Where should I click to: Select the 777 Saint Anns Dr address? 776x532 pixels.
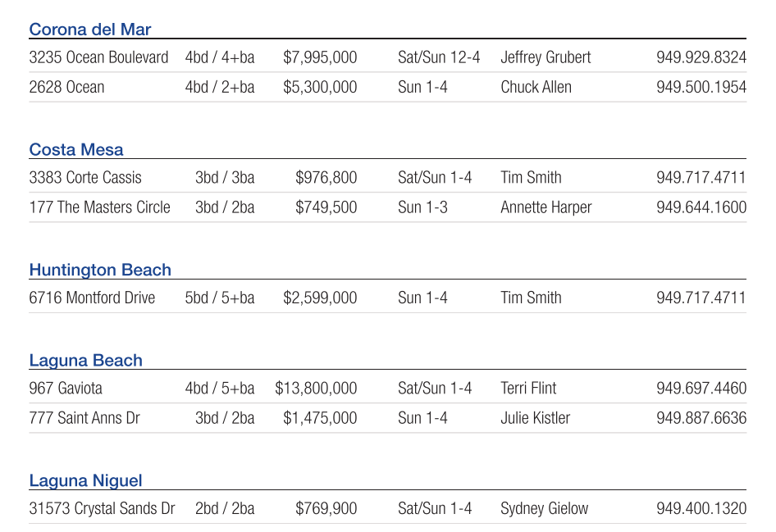(84, 418)
